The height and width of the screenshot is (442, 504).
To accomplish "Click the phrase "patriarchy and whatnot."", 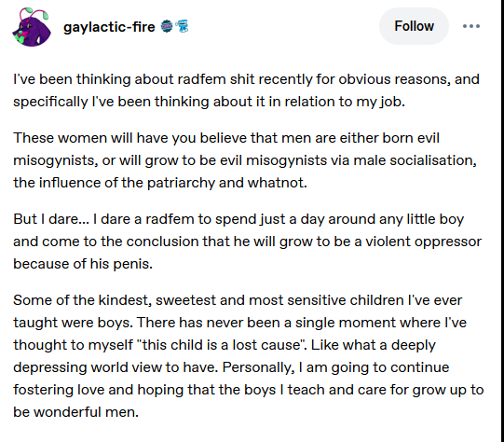I will (227, 183).
